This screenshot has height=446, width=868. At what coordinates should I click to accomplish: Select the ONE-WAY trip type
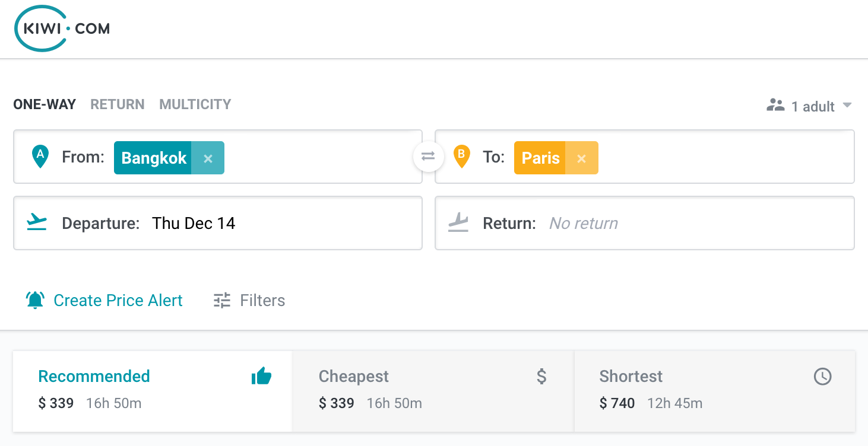pos(45,104)
